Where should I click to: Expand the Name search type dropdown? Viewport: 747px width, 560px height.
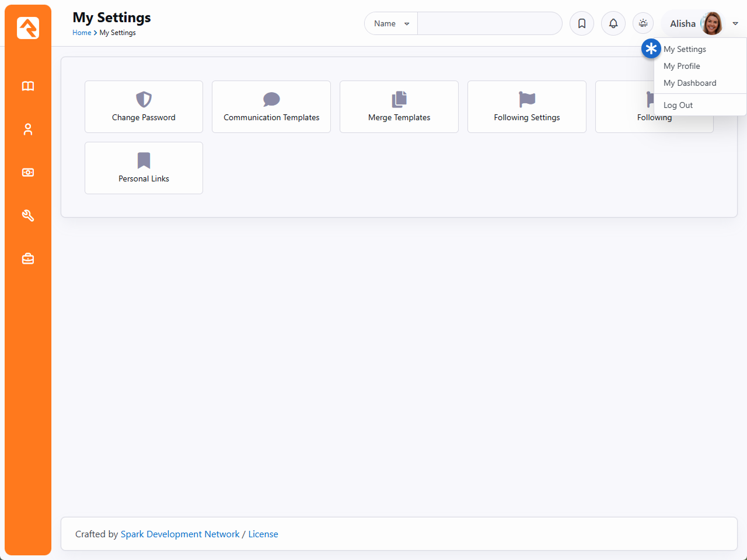[391, 24]
